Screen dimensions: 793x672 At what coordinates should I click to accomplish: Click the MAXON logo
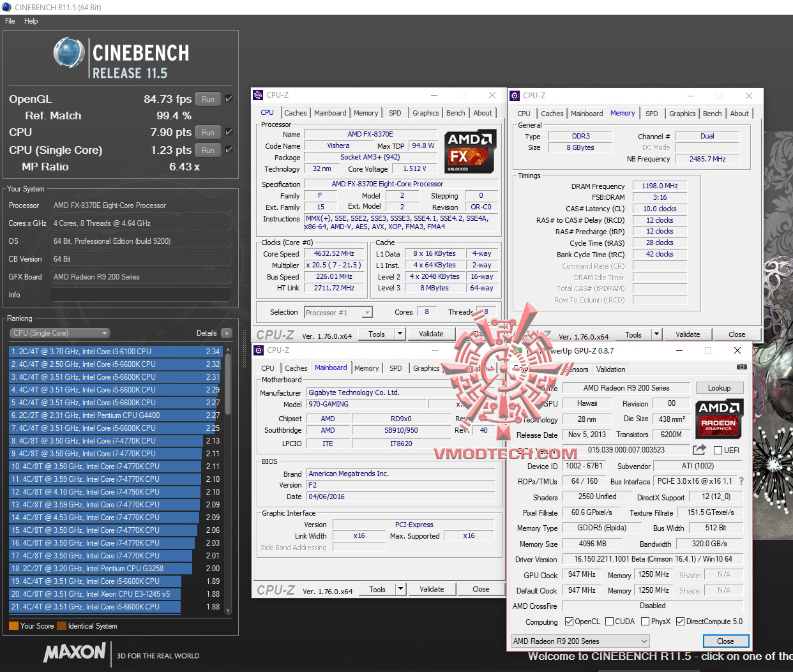coord(75,652)
